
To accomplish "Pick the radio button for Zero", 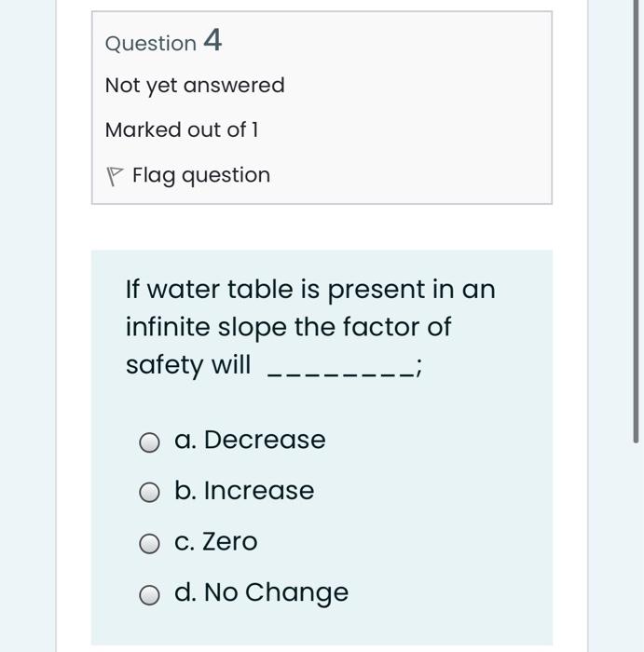I will pyautogui.click(x=149, y=544).
